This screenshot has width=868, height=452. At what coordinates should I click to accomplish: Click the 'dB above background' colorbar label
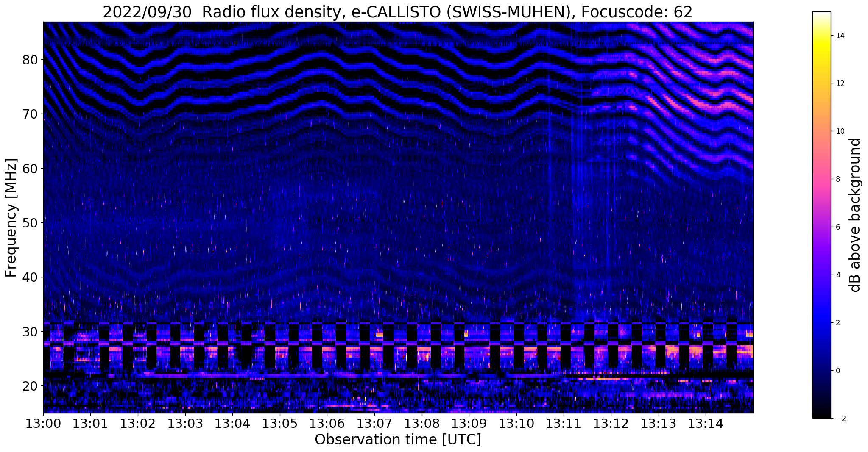point(855,215)
